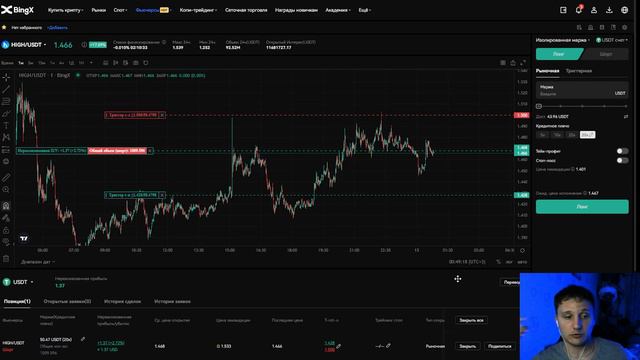
Task: Click the Close all positions button
Action: pos(471,320)
